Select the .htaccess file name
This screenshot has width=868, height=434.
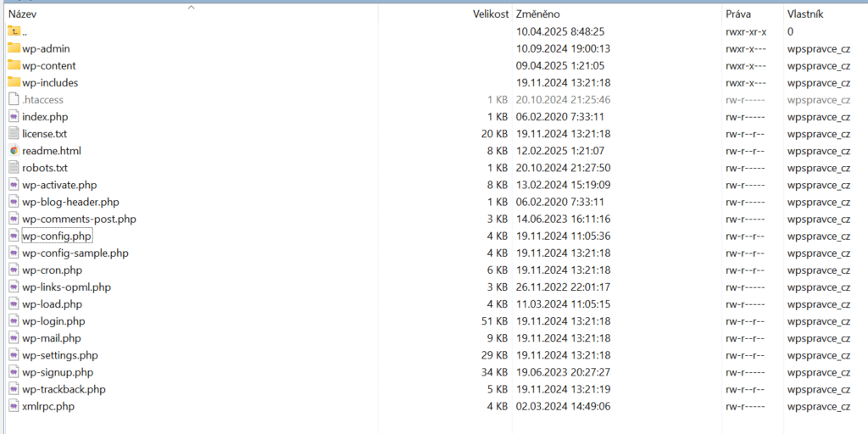[42, 100]
